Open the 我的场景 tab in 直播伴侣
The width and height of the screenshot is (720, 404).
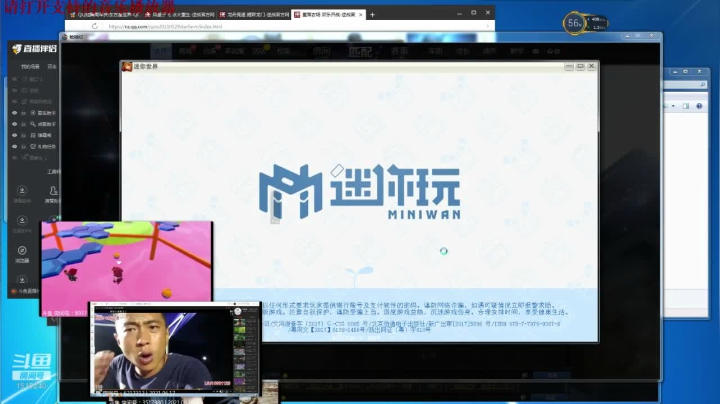tap(30, 67)
